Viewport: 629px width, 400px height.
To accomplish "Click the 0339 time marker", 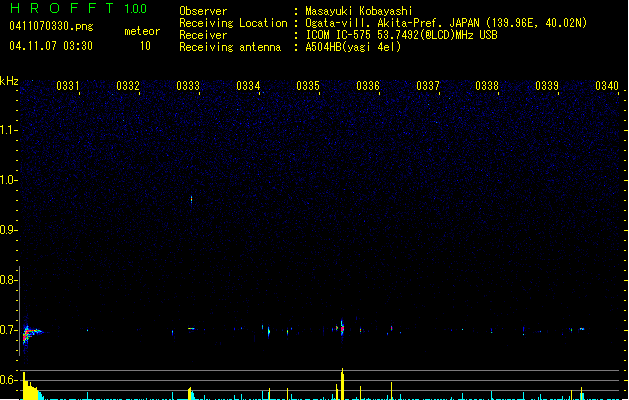I will 547,86.
